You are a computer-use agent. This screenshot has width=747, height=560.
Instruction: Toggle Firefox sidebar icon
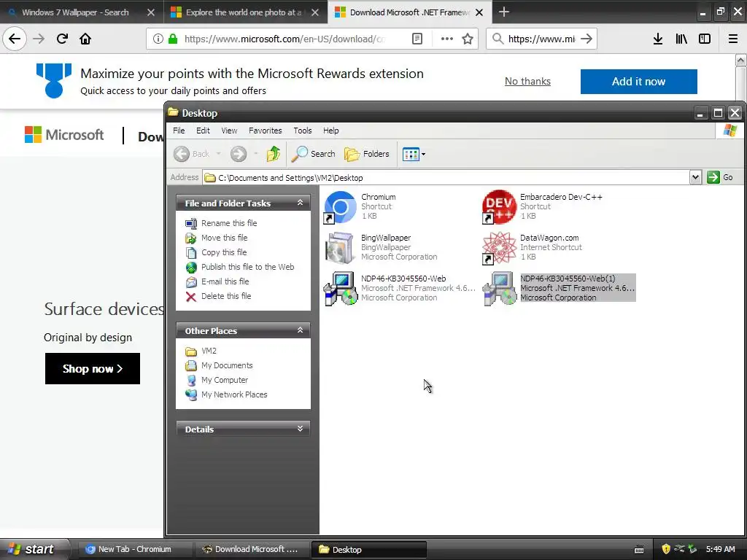(705, 39)
